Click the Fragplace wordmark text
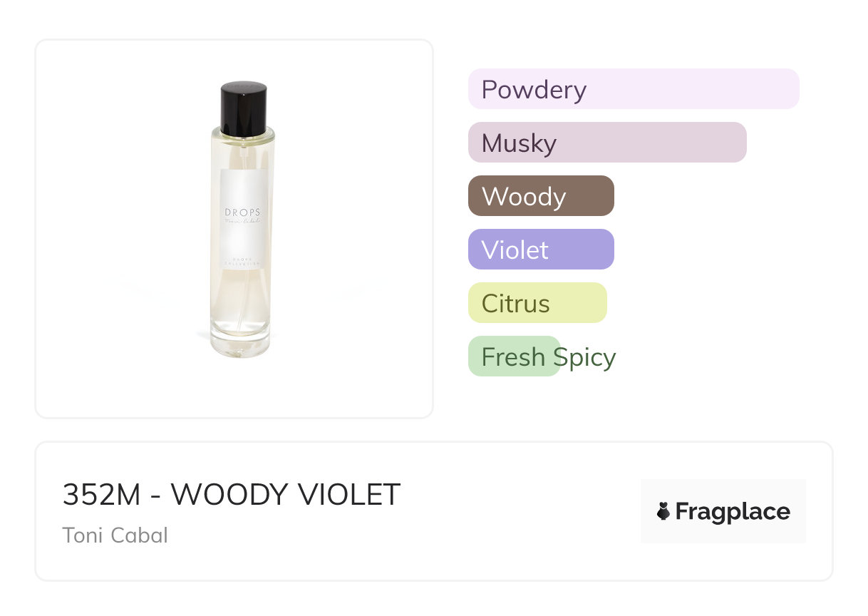 click(733, 511)
